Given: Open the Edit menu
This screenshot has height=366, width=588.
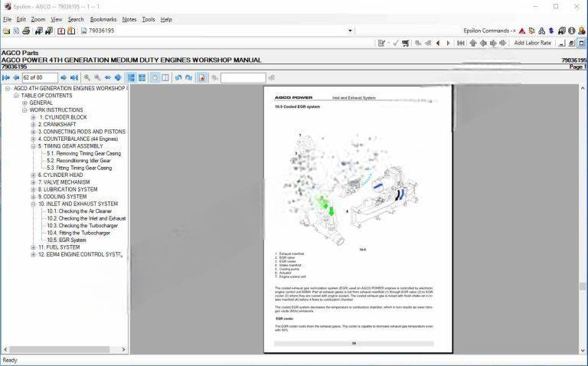Looking at the screenshot, I should pyautogui.click(x=21, y=19).
